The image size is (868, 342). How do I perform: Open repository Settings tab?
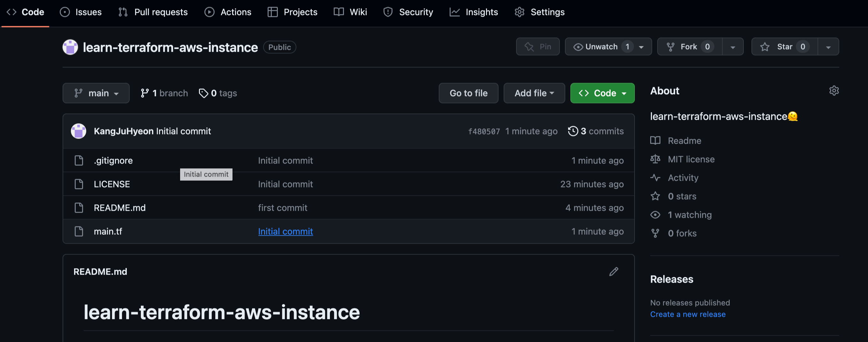539,12
